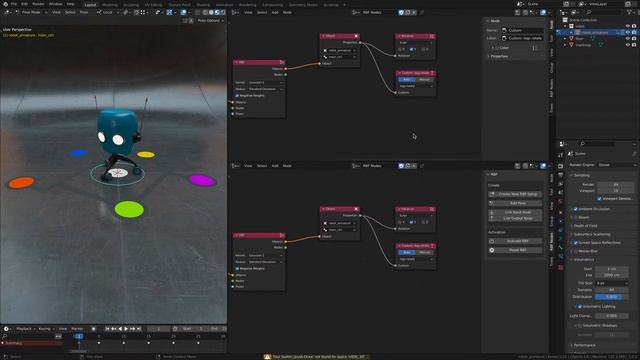Click the Blender logo menu icon

5,4
